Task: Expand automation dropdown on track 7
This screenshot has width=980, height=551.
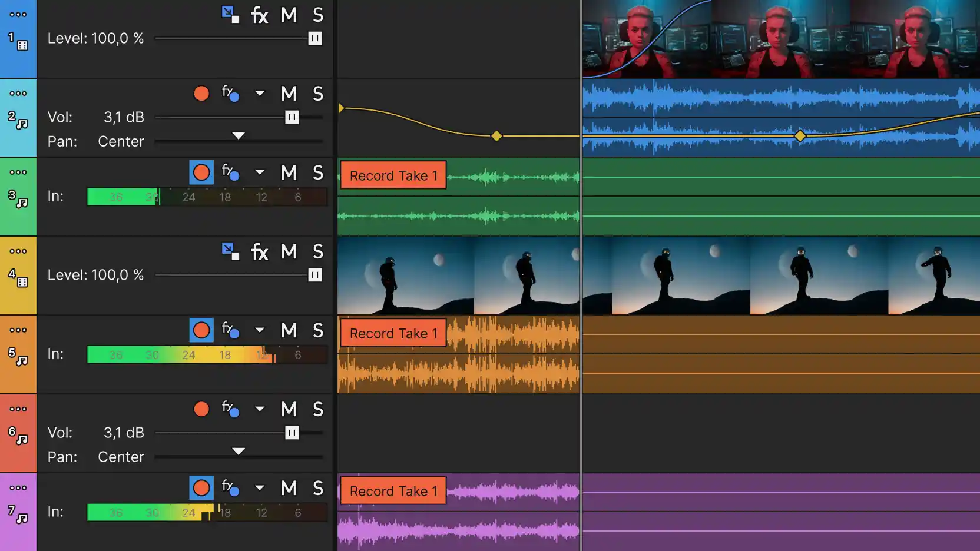Action: pyautogui.click(x=260, y=488)
